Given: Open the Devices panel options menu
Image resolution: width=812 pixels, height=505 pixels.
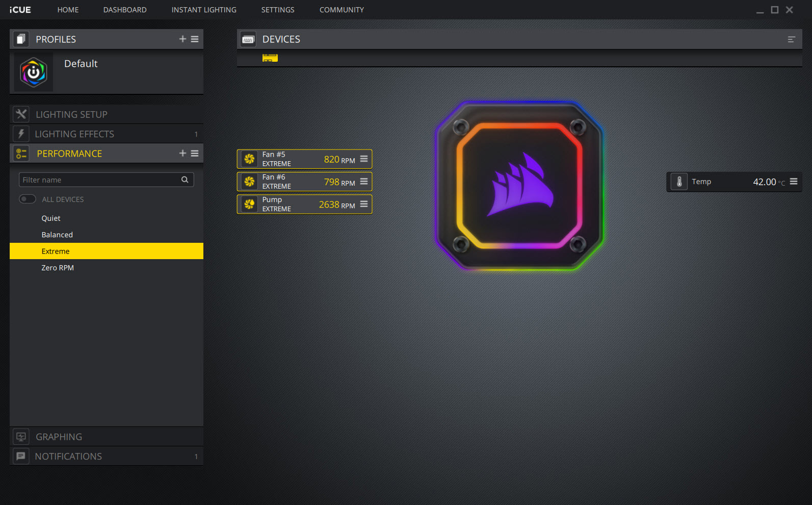Looking at the screenshot, I should tap(791, 39).
